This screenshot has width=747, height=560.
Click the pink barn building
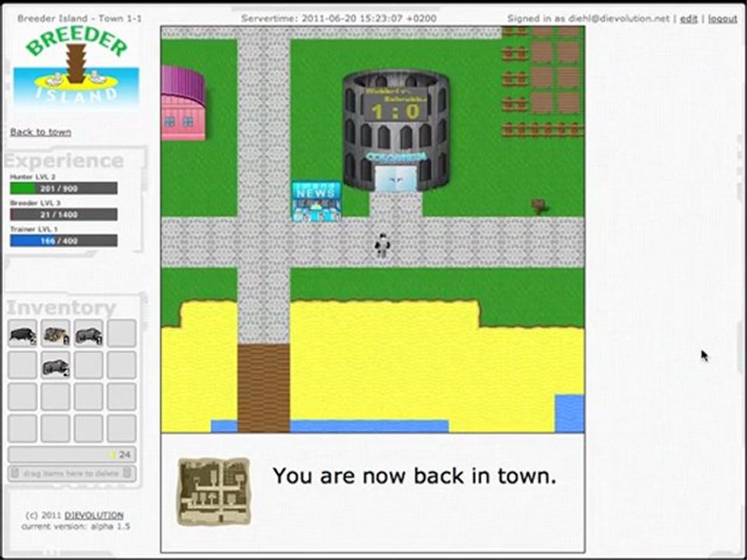coord(183,103)
